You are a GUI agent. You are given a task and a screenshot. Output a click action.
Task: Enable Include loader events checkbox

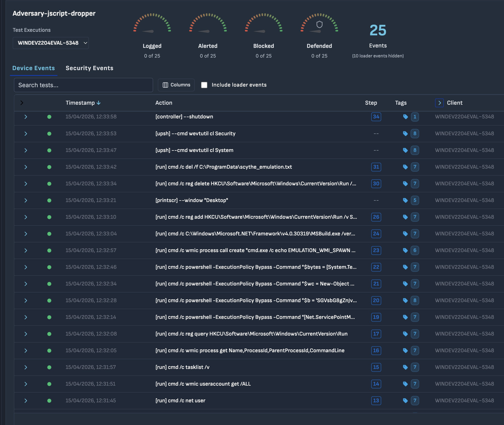coord(204,85)
